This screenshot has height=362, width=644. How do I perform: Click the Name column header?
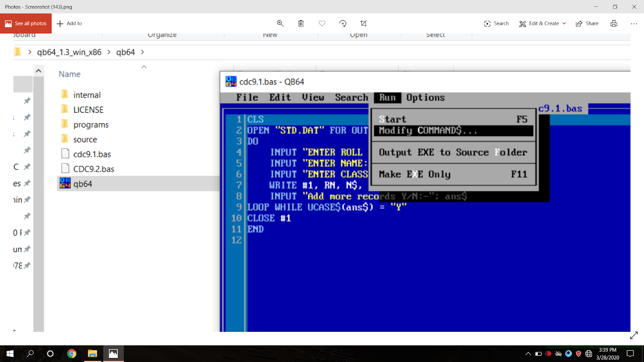(x=70, y=74)
